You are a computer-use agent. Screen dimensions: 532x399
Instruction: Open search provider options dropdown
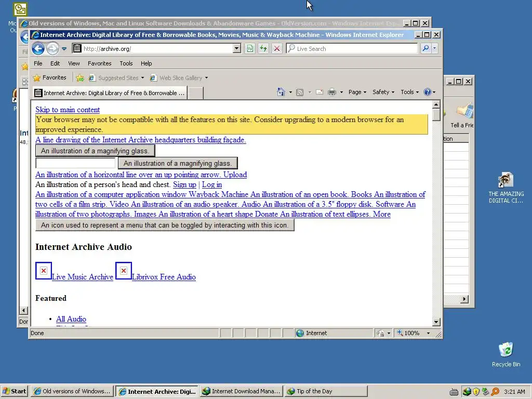click(x=435, y=48)
